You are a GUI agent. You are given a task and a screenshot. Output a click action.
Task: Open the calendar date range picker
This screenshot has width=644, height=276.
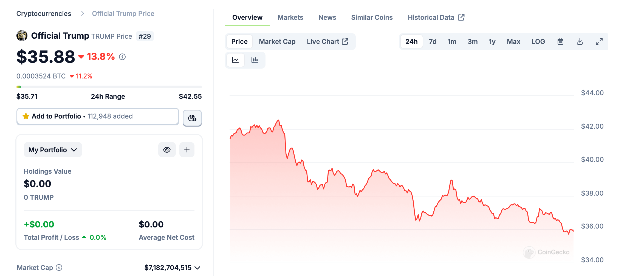coord(560,41)
